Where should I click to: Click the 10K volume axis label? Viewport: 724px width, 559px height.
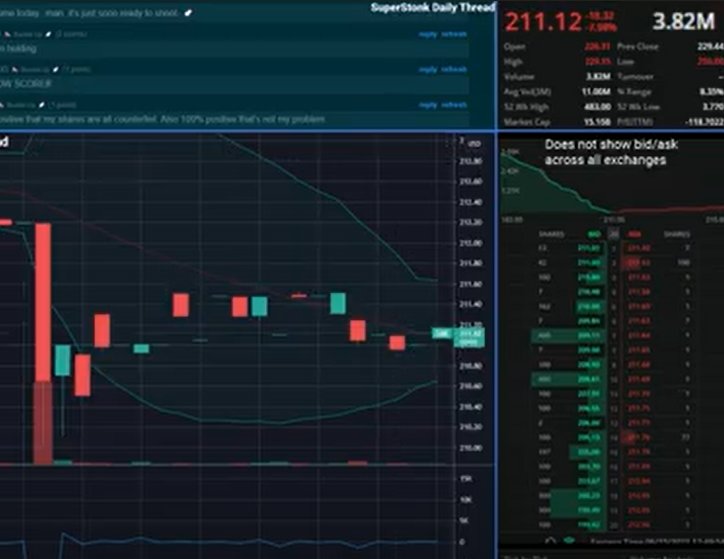466,500
